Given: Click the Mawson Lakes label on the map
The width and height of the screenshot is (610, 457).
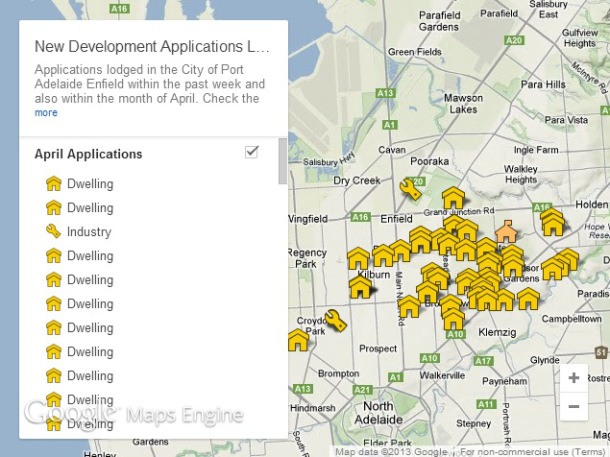Looking at the screenshot, I should 463,104.
